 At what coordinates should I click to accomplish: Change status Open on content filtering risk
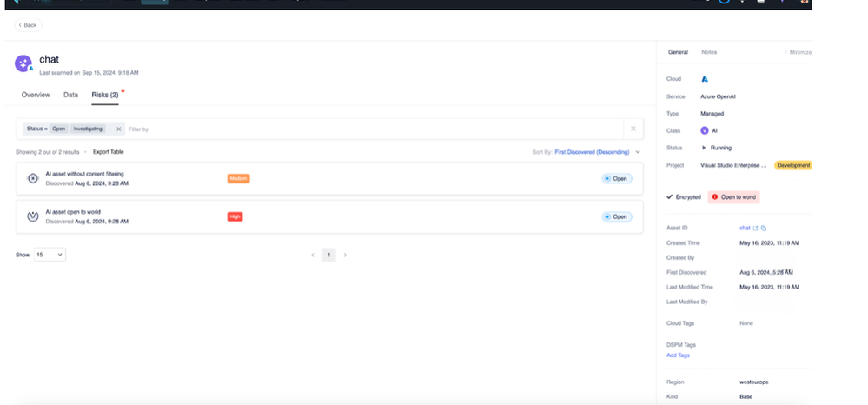pyautogui.click(x=617, y=178)
